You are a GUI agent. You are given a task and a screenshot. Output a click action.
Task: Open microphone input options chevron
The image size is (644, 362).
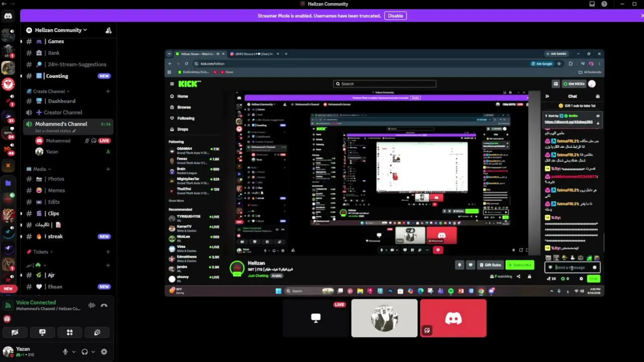pos(73,352)
